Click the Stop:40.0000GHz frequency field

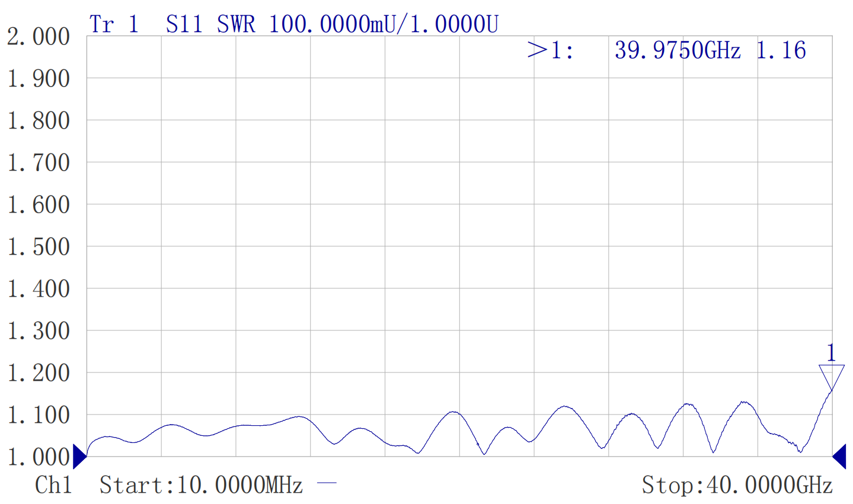click(737, 485)
